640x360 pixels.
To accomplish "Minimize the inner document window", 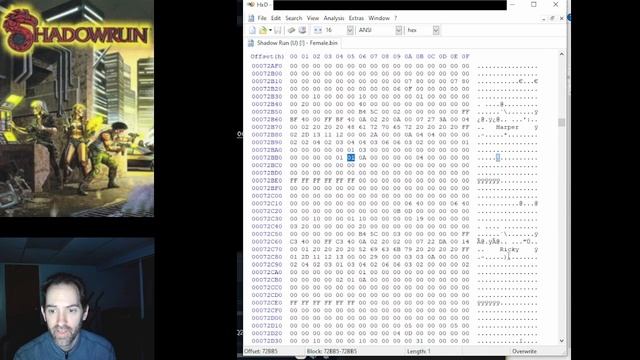I will [x=543, y=19].
